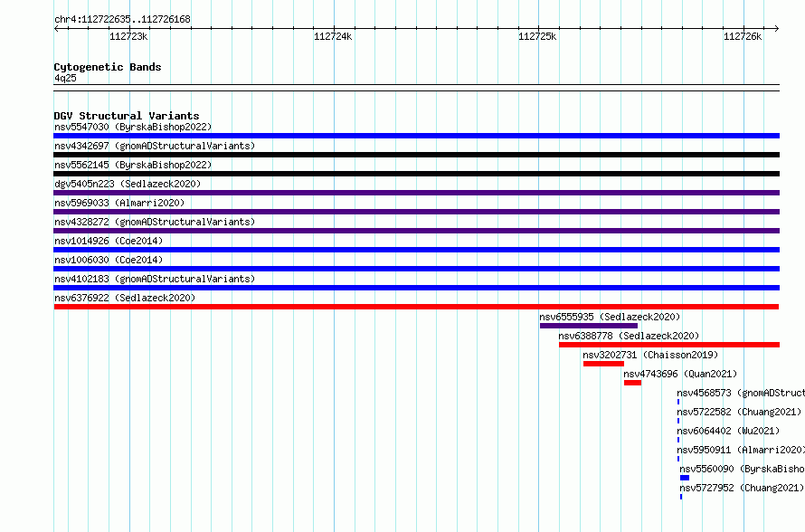This screenshot has width=805, height=532.
Task: Click the purple bar under nsv5969033
Action: (416, 212)
